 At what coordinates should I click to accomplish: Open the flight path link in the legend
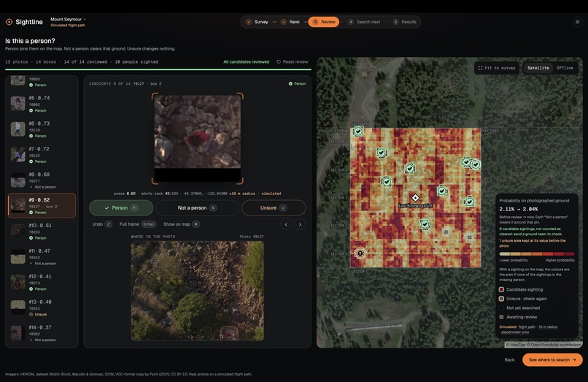(x=527, y=326)
